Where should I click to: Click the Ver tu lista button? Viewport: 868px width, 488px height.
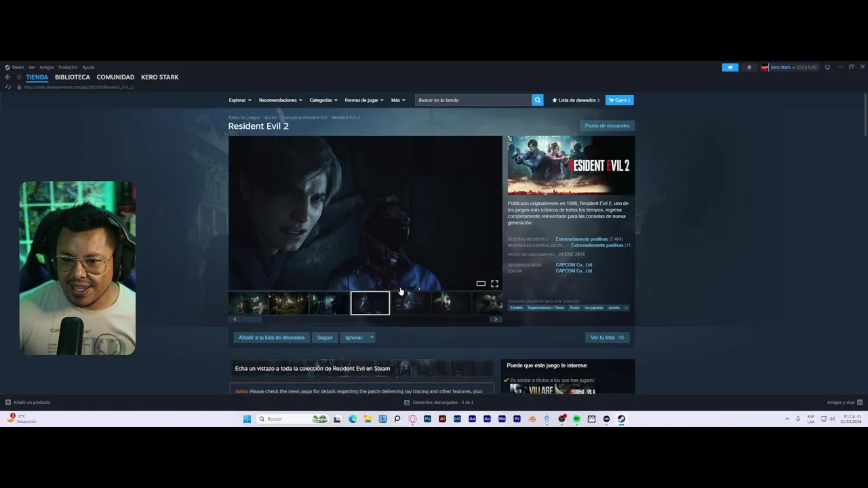point(607,338)
